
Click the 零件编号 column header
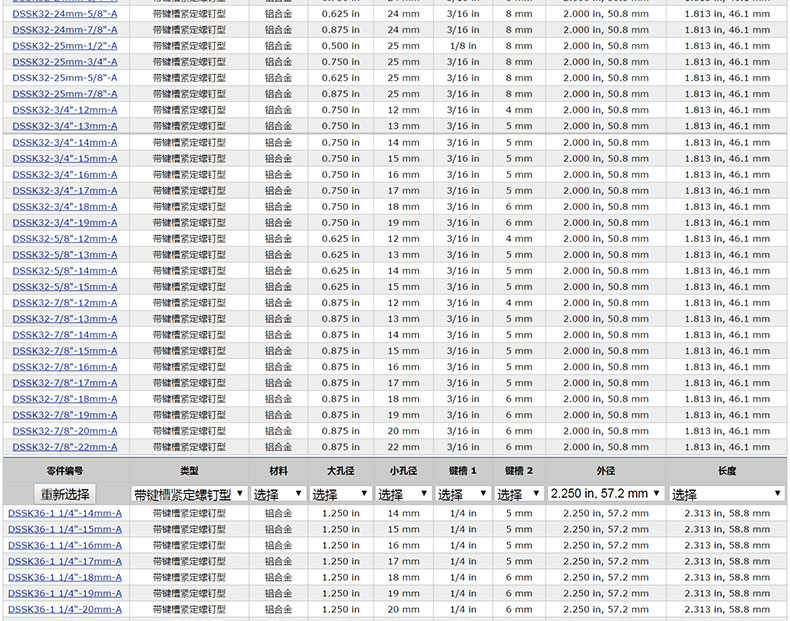click(65, 470)
